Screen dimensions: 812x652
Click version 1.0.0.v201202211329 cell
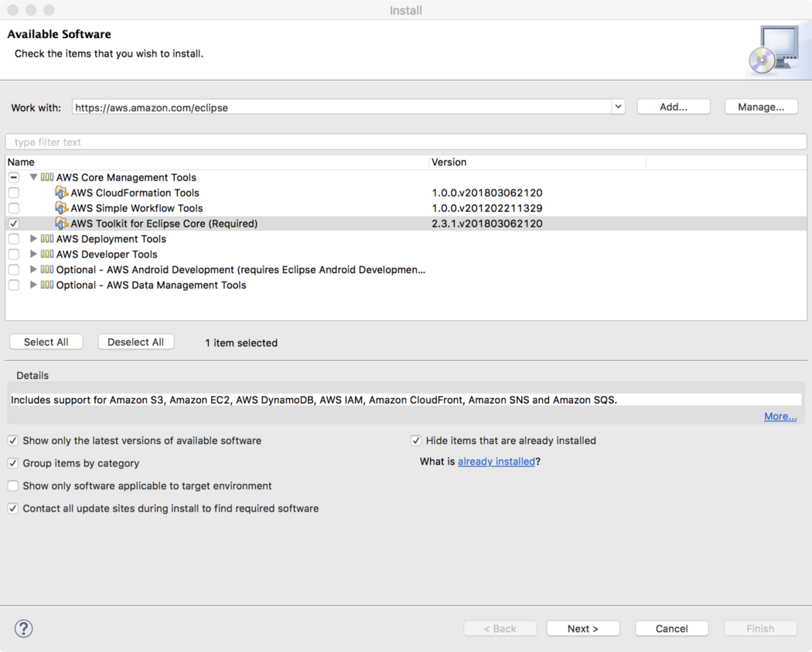(x=486, y=208)
